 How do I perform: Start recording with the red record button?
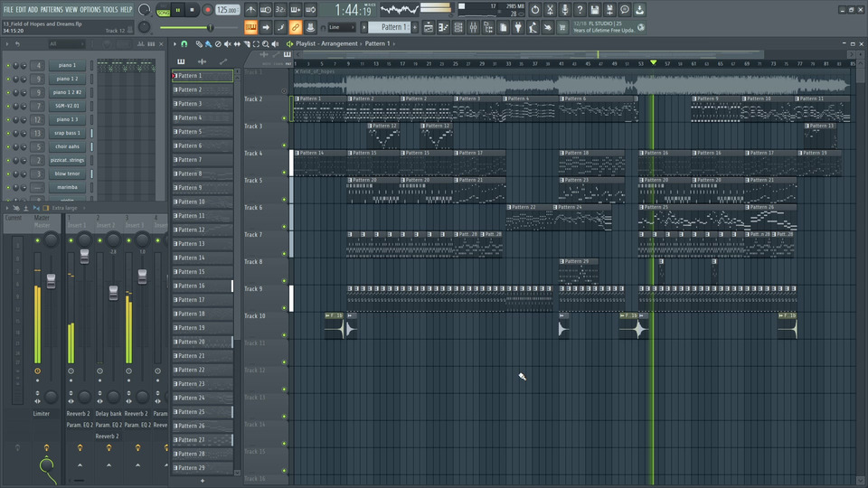click(207, 10)
